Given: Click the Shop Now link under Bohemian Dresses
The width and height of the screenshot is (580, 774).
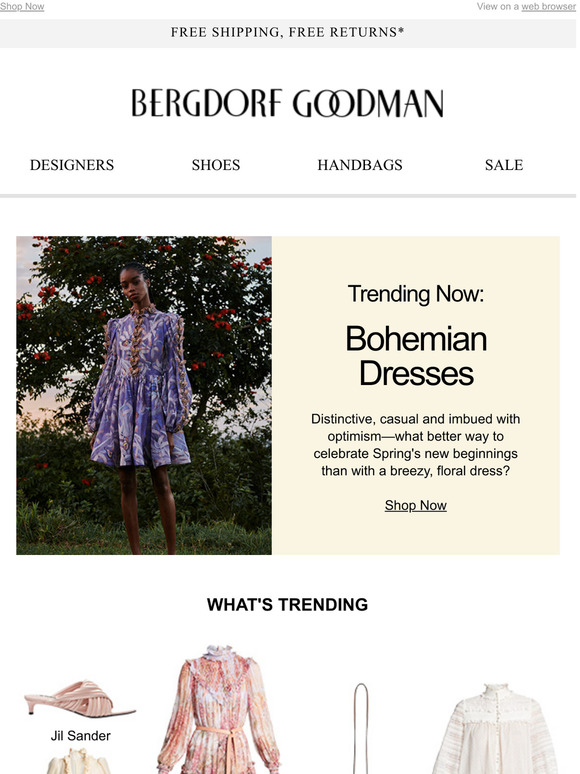Looking at the screenshot, I should (x=416, y=505).
